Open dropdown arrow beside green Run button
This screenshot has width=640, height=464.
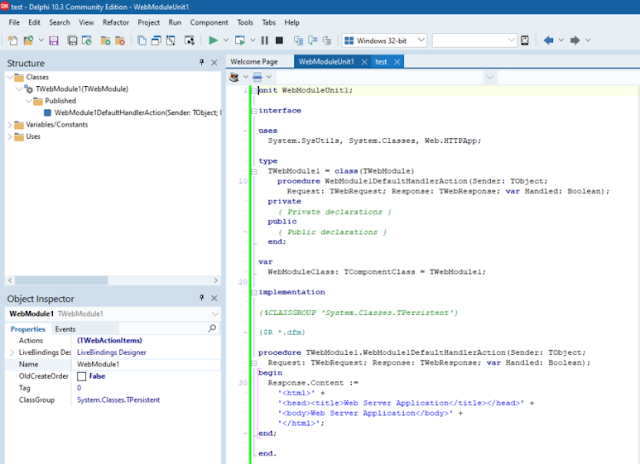pos(226,40)
